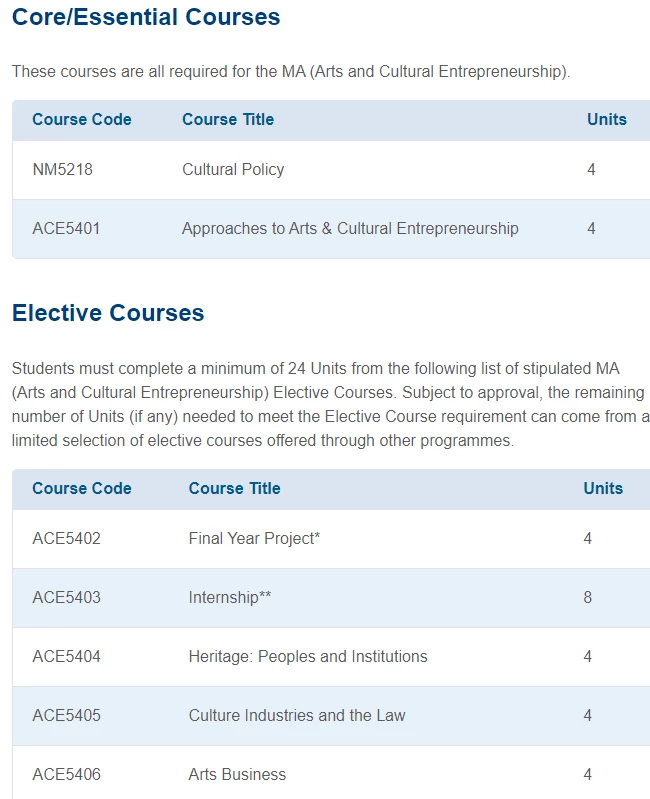Click Course Code header in core table

click(x=82, y=119)
